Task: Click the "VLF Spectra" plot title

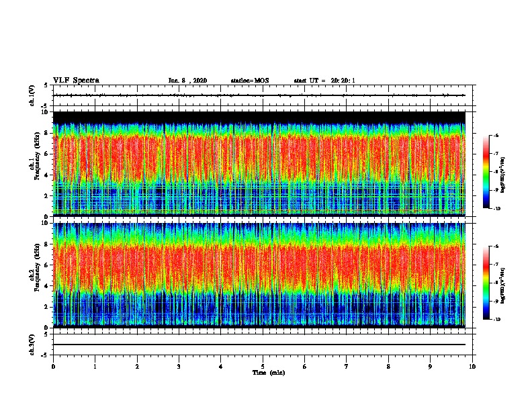Action: click(x=76, y=81)
